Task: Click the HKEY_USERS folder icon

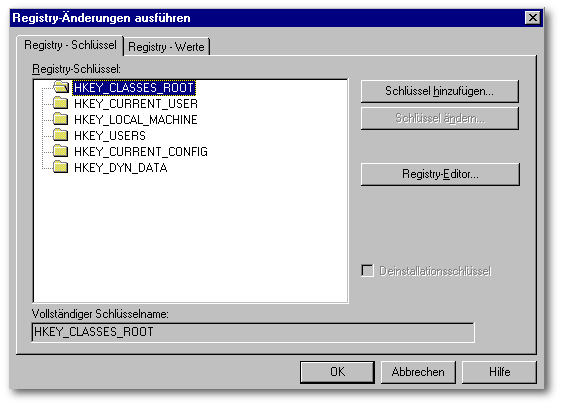Action: [61, 135]
